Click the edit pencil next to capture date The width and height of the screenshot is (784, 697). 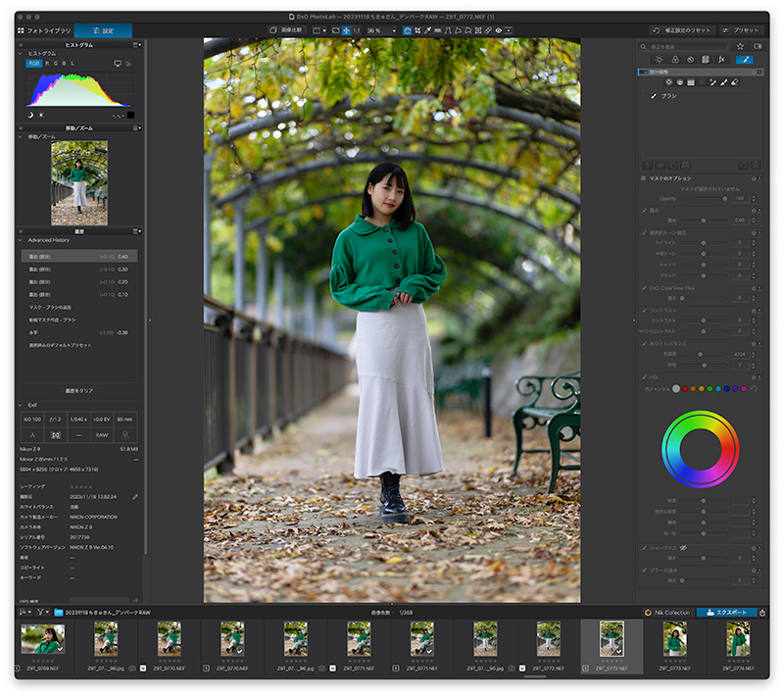coord(134,497)
